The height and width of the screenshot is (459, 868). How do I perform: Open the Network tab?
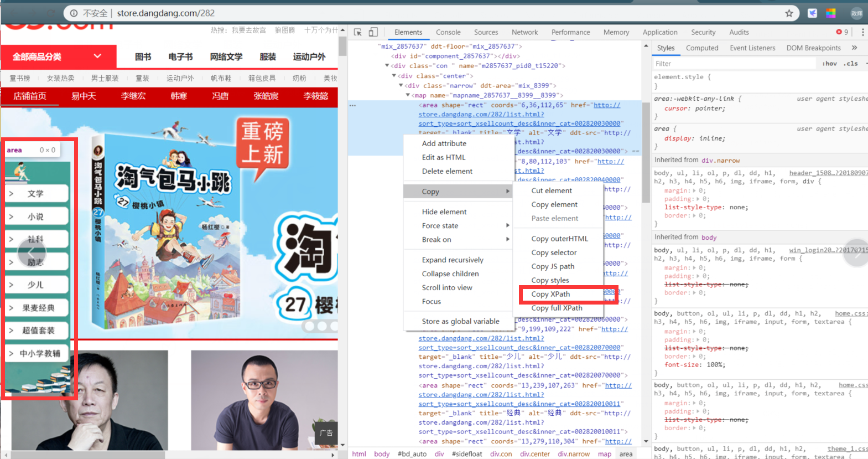point(524,32)
